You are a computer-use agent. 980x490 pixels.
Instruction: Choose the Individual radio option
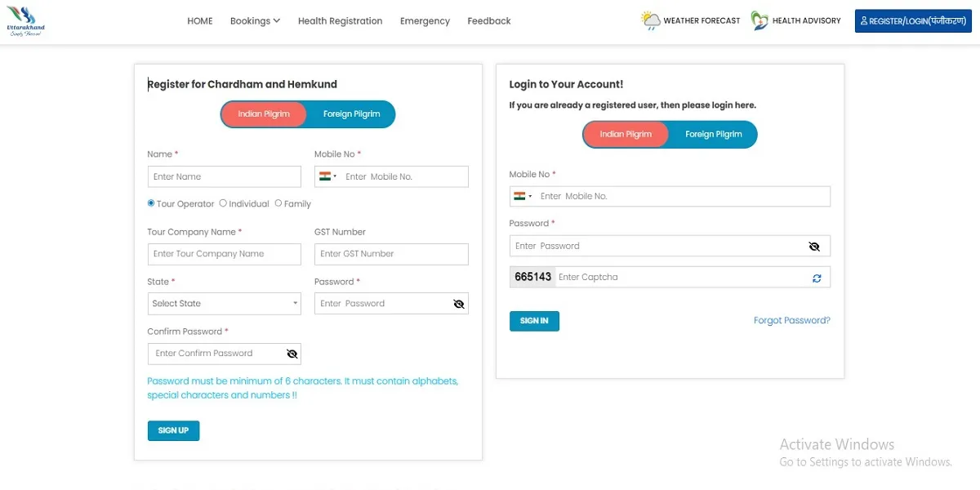pos(223,203)
